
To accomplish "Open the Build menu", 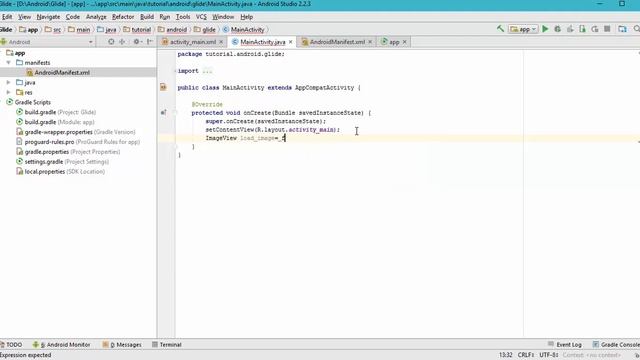I will point(147,17).
